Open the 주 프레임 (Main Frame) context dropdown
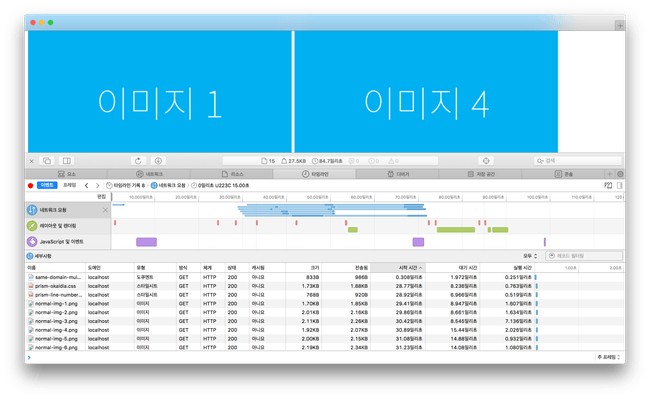This screenshot has width=650, height=399. (x=609, y=357)
